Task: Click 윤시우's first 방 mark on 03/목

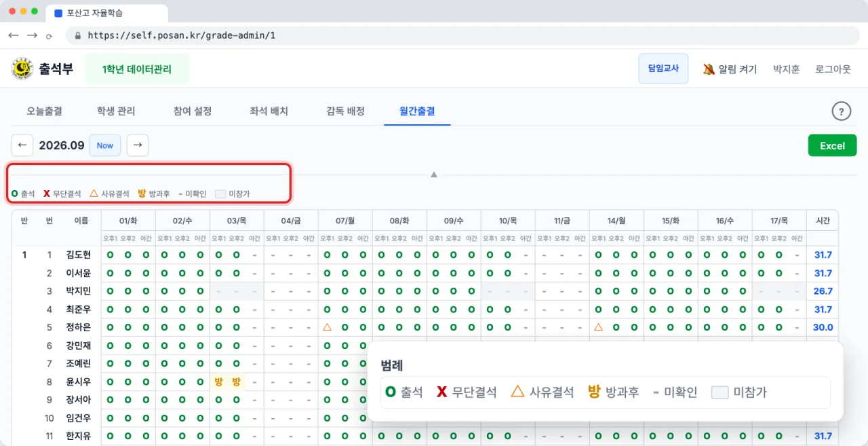Action: [x=218, y=382]
